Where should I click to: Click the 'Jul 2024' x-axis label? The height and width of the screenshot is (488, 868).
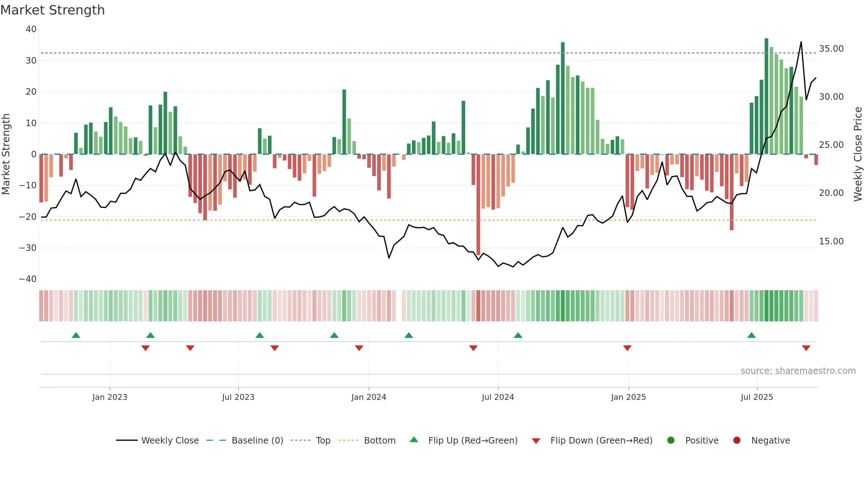tap(498, 397)
